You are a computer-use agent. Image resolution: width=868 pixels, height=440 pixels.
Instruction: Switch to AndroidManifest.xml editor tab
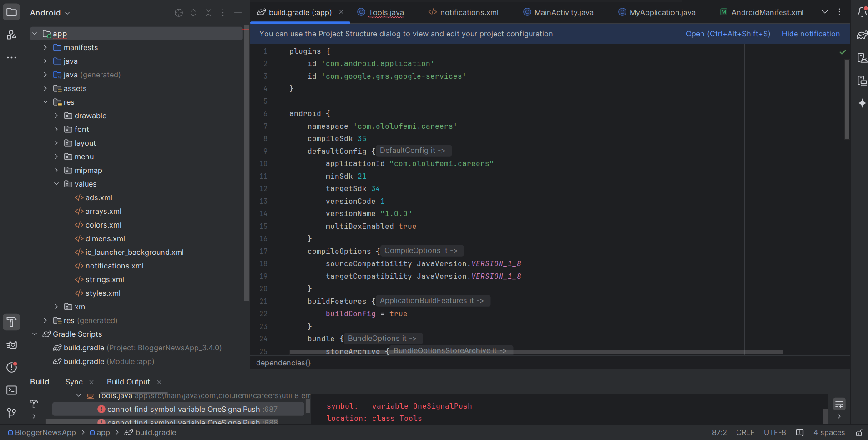[762, 12]
